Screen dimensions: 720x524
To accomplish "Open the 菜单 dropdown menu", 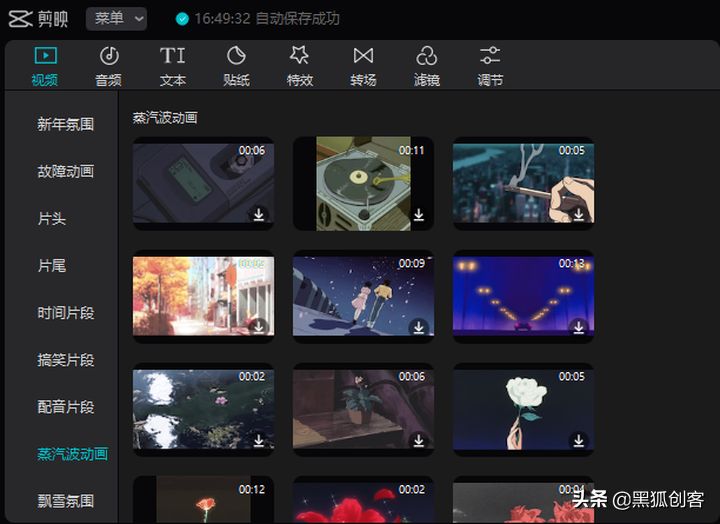I will [117, 19].
